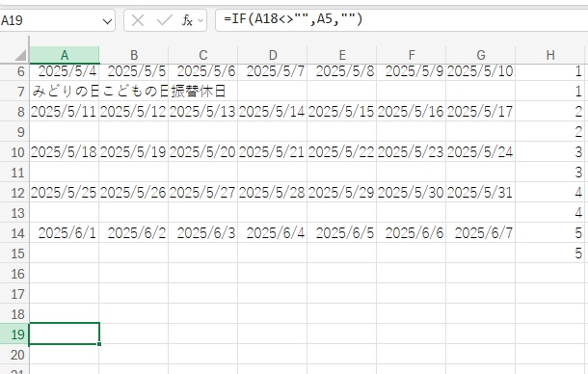The width and height of the screenshot is (588, 374).
Task: Click cell containing 2025/5/17
Action: [x=481, y=112]
